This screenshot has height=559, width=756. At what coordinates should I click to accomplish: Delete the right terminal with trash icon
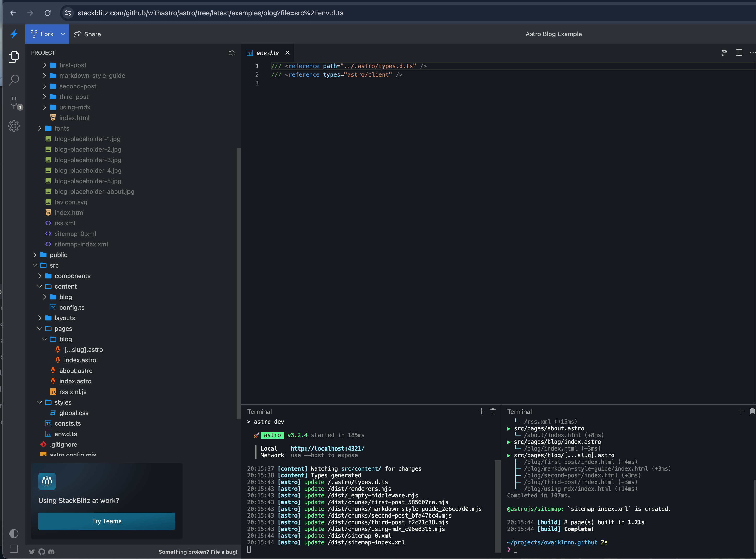[752, 411]
